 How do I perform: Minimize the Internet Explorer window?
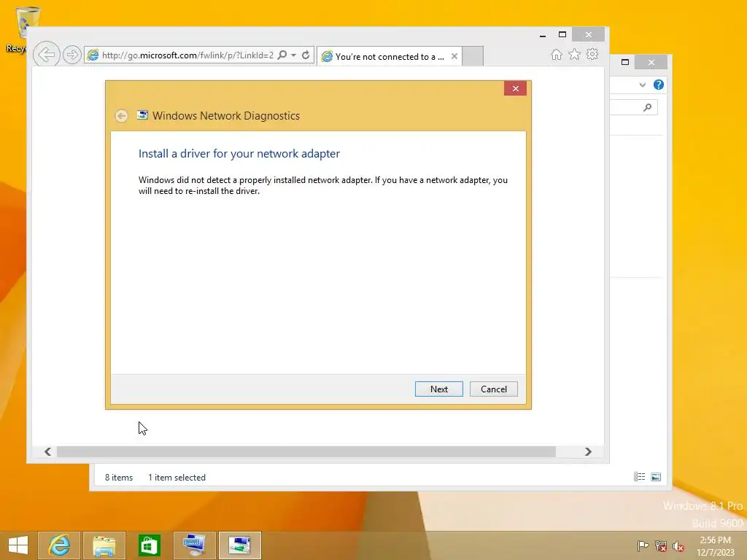coord(543,35)
